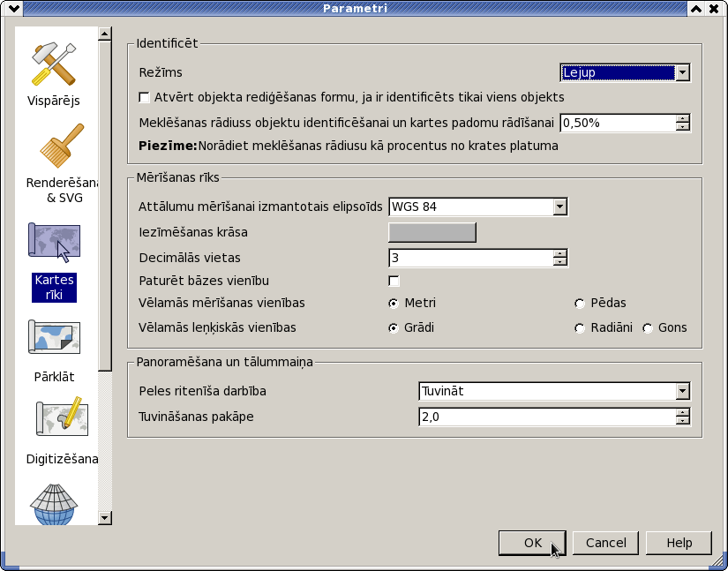
Task: Click the title bar up-arrow maximize button
Action: point(696,8)
